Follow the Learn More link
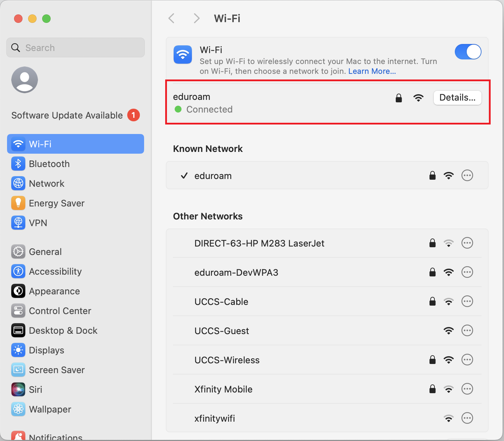Screen dimensions: 504x441 372,71
